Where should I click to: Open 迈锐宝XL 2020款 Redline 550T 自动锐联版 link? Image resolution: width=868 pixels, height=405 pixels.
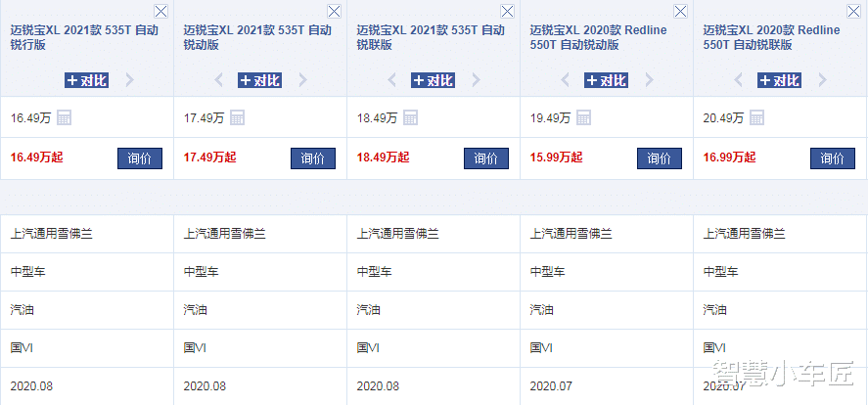(772, 37)
